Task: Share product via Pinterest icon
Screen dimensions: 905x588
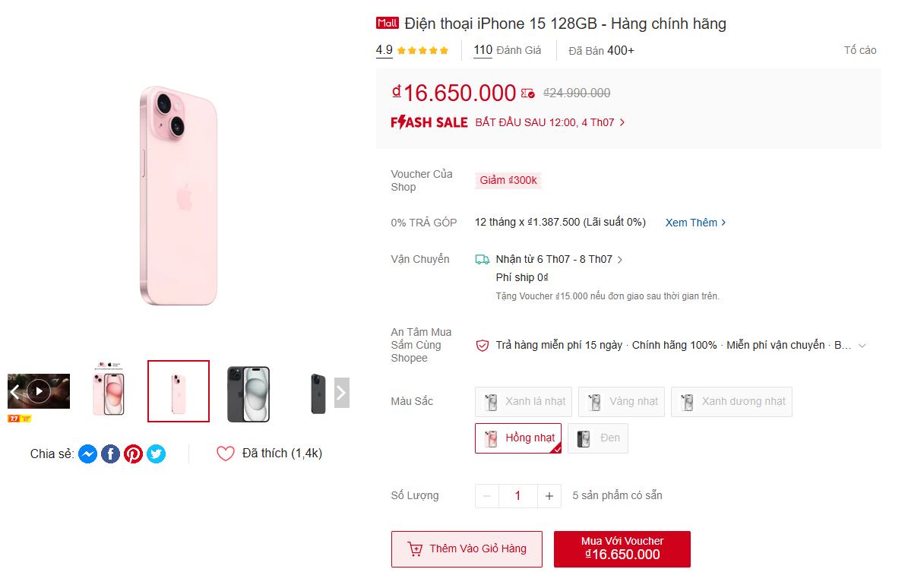Action: (x=134, y=454)
